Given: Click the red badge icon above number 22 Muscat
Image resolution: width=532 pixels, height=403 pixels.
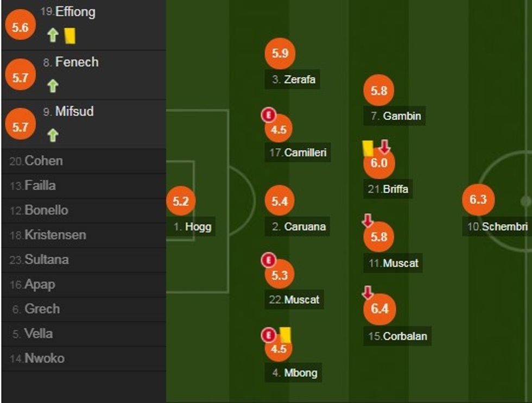Looking at the screenshot, I should 268,260.
